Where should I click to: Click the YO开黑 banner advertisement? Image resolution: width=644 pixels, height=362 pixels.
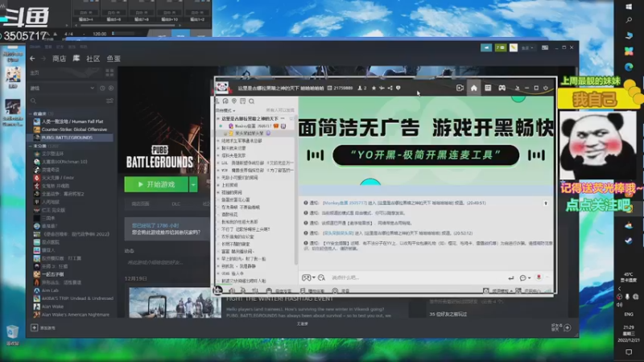[x=426, y=140]
